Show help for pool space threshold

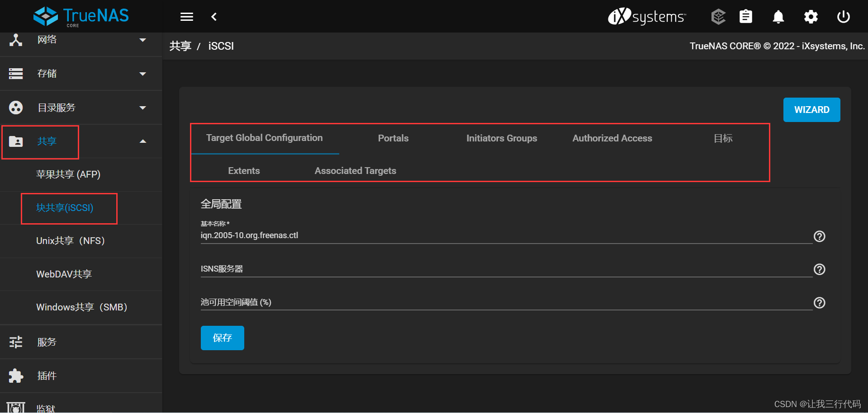(820, 303)
